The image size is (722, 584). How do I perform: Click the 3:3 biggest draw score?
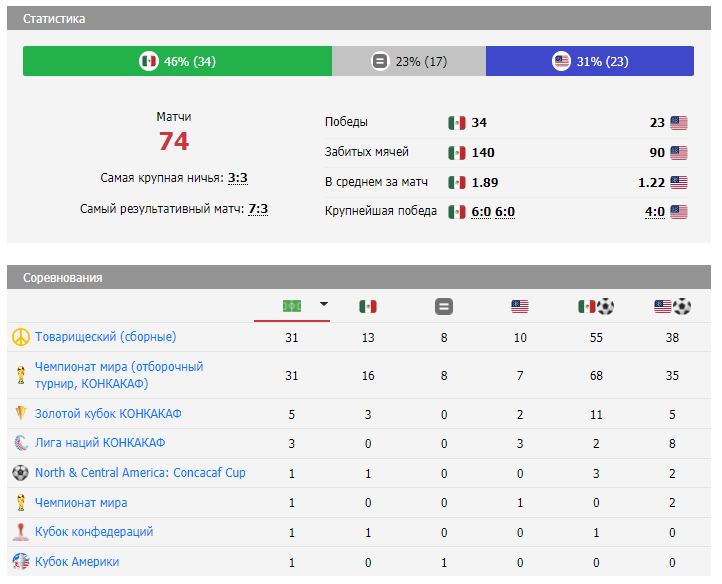[x=237, y=178]
